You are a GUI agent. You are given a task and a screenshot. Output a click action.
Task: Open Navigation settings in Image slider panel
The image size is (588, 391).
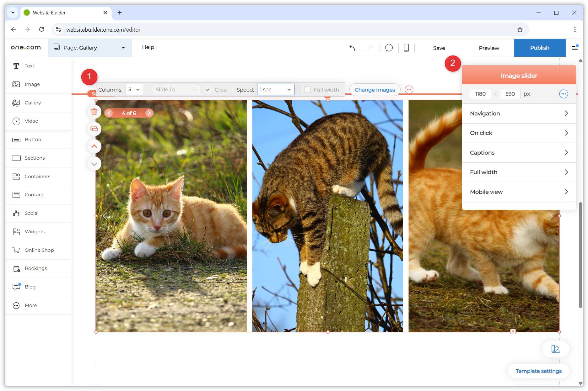[519, 113]
